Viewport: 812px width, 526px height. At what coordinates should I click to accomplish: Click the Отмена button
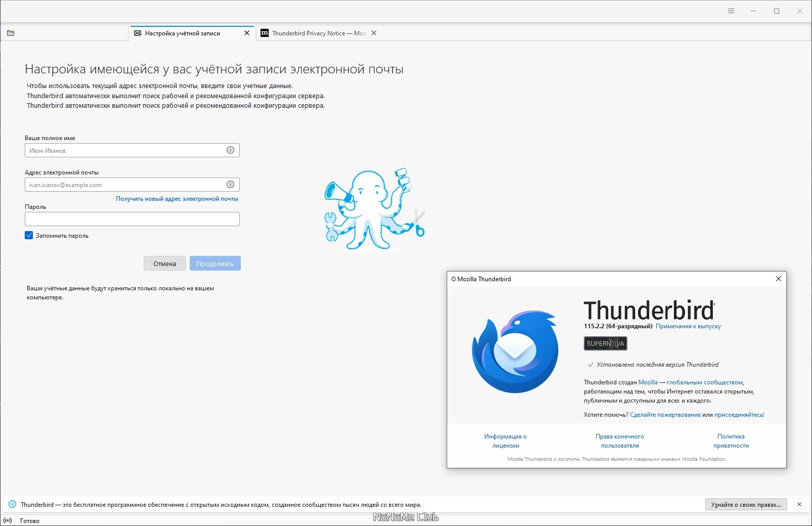click(164, 264)
